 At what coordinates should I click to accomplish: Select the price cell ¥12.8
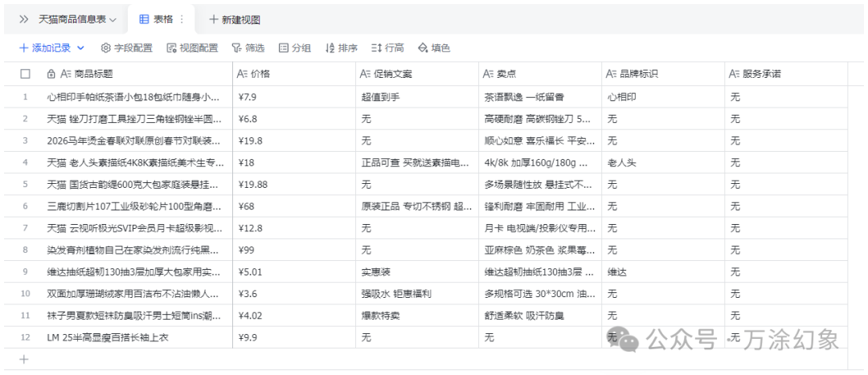click(x=294, y=228)
